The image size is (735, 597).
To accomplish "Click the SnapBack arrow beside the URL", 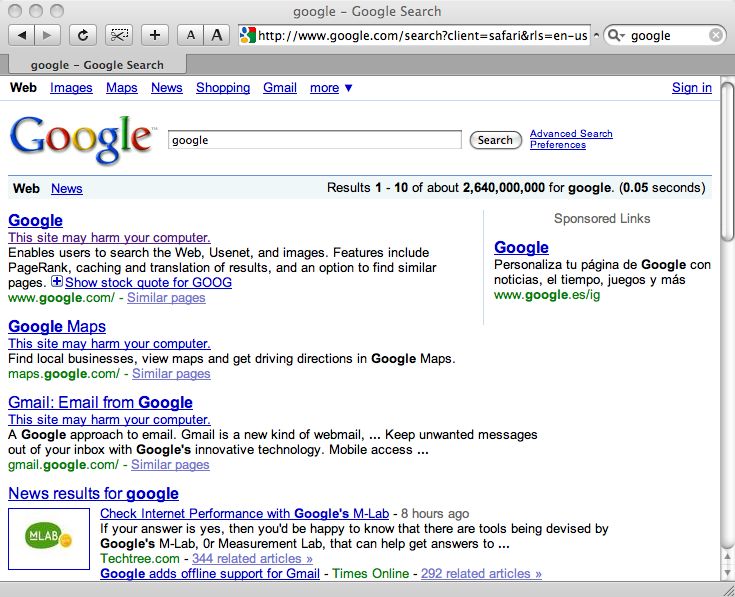I will pyautogui.click(x=596, y=35).
